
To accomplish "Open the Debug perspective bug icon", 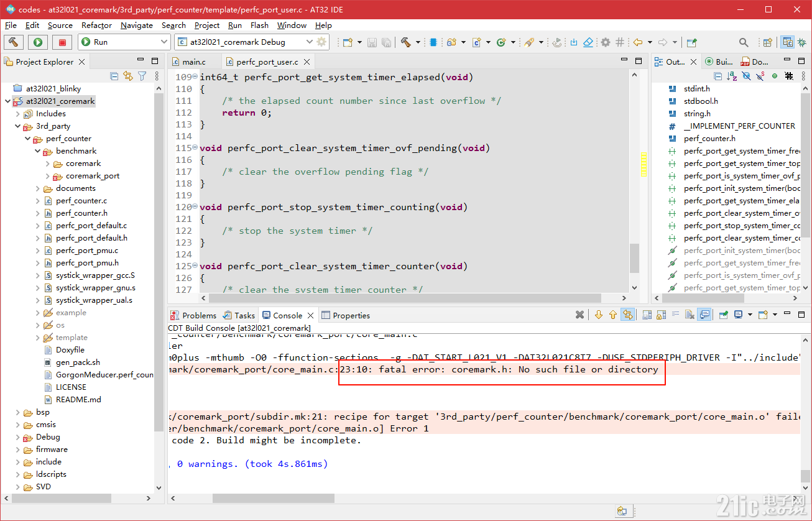I will [x=802, y=42].
